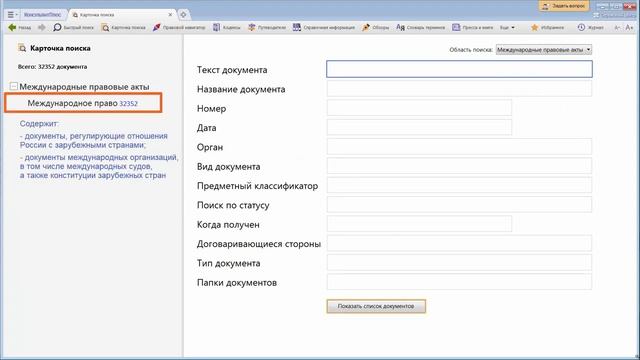Image resolution: width=640 pixels, height=360 pixels.
Task: Launch Правовой навигатор
Action: tap(179, 27)
